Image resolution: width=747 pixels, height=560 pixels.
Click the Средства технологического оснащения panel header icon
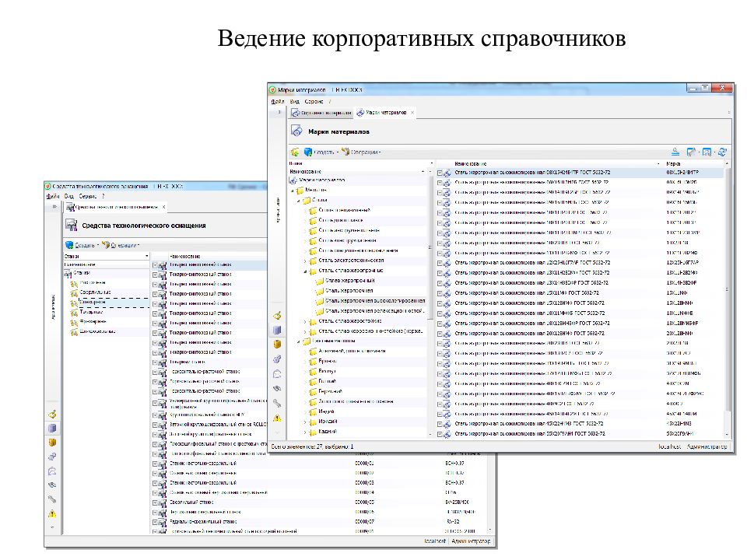[71, 226]
